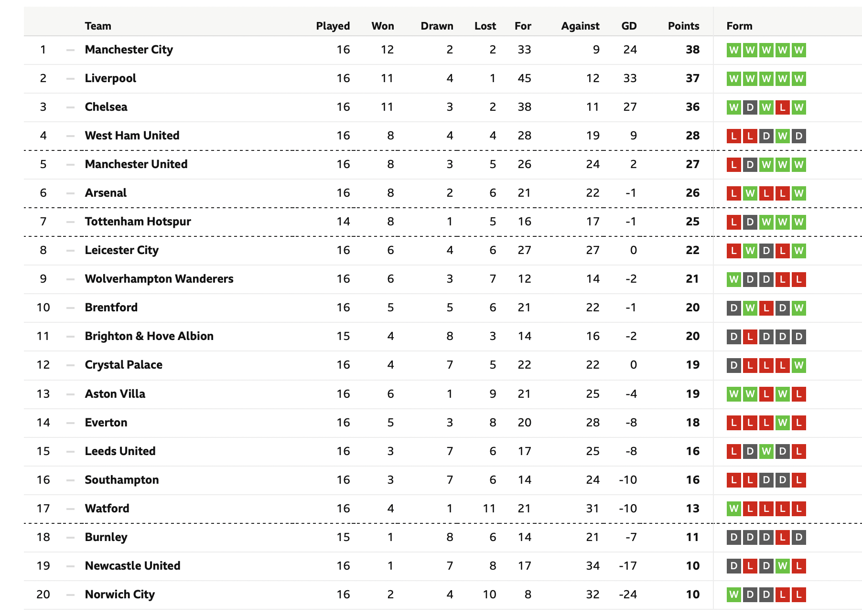Click Newcastle United's green W form badge

782,566
